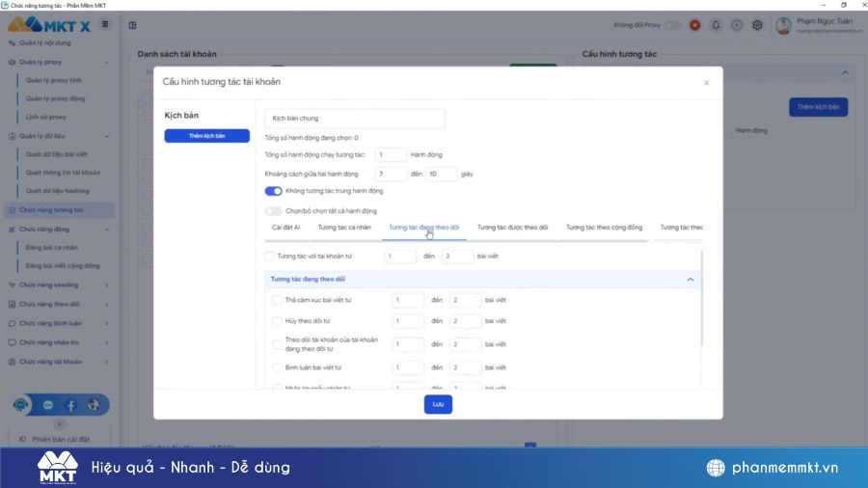
Task: Click the play icon in top bar
Action: (737, 25)
